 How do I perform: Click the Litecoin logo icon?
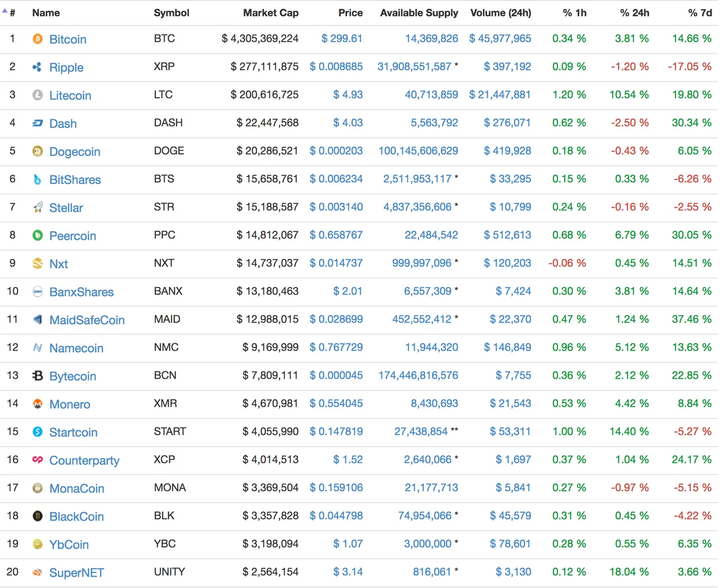(x=38, y=95)
